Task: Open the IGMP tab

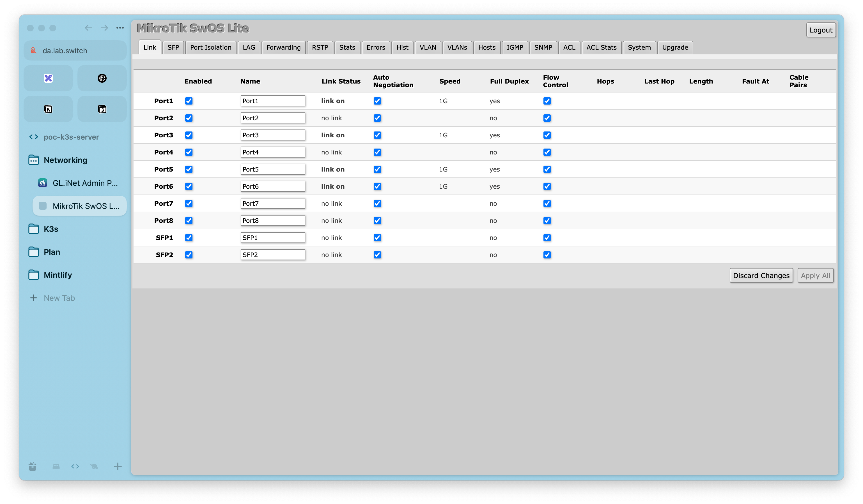Action: pyautogui.click(x=515, y=48)
